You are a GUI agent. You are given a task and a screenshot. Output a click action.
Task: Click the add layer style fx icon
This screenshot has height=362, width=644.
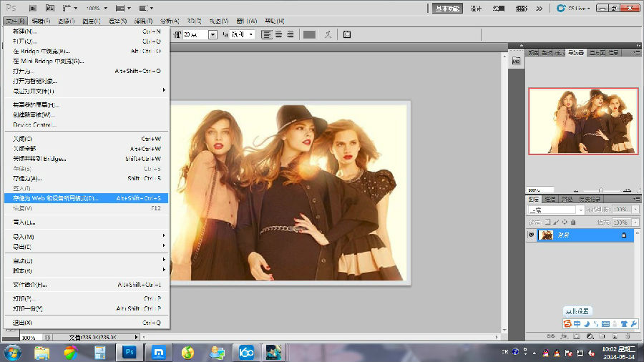point(564,336)
